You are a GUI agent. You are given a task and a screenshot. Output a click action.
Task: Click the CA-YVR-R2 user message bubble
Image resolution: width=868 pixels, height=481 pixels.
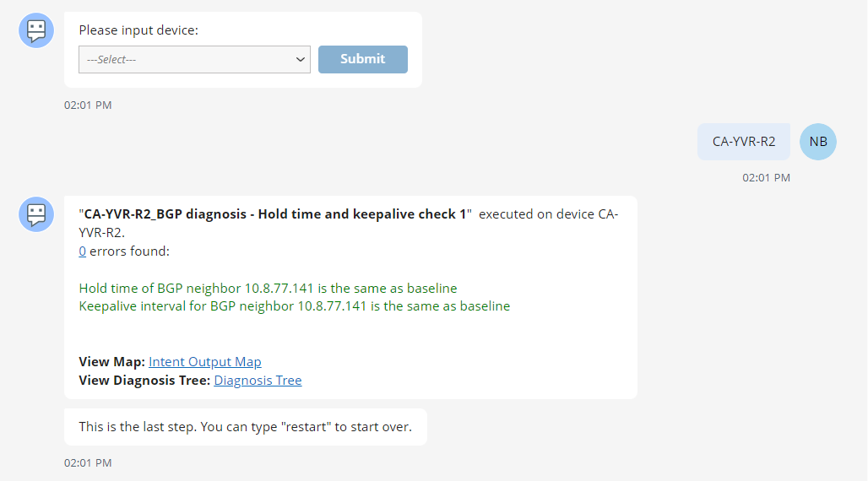coord(743,142)
